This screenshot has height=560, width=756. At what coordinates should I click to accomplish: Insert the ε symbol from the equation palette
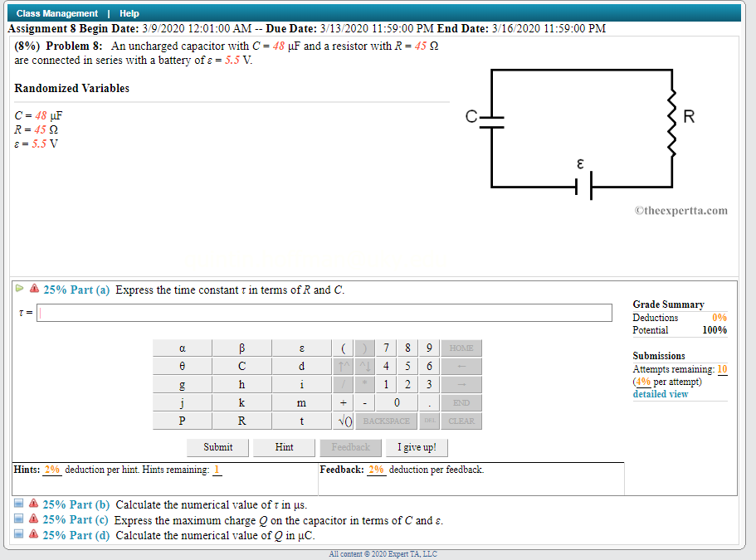tap(301, 348)
